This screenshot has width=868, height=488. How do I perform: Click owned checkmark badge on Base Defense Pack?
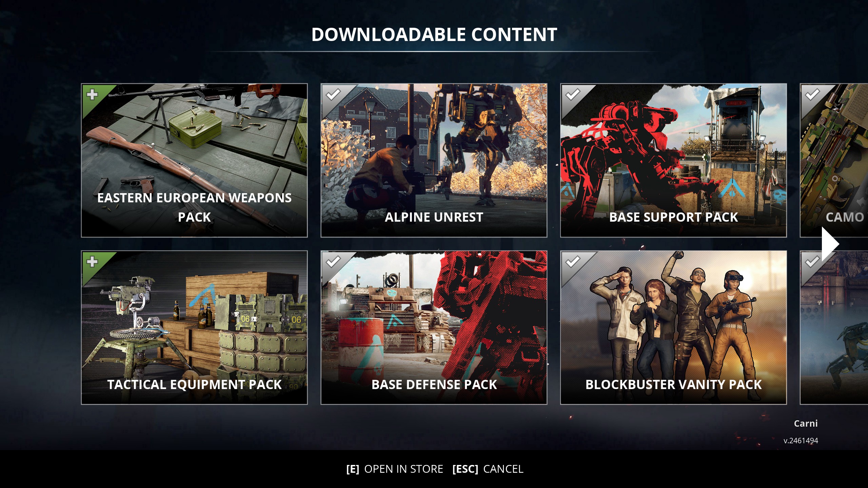click(x=333, y=262)
